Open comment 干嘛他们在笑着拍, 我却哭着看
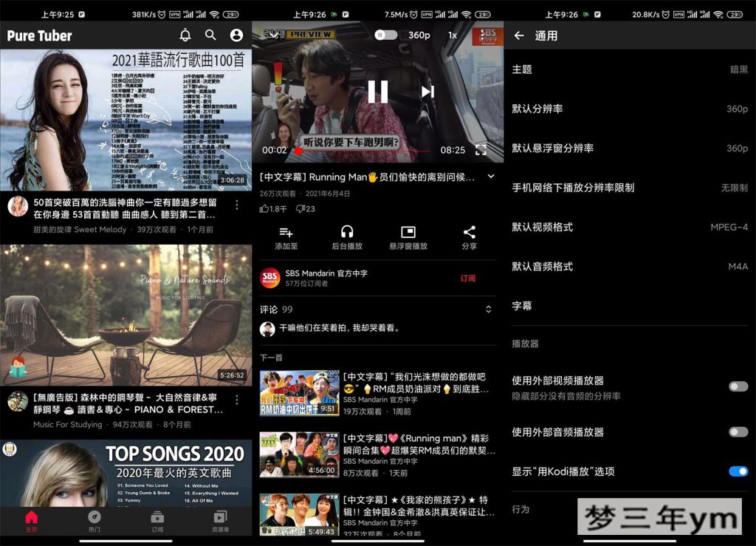Image resolution: width=756 pixels, height=546 pixels. tap(340, 328)
